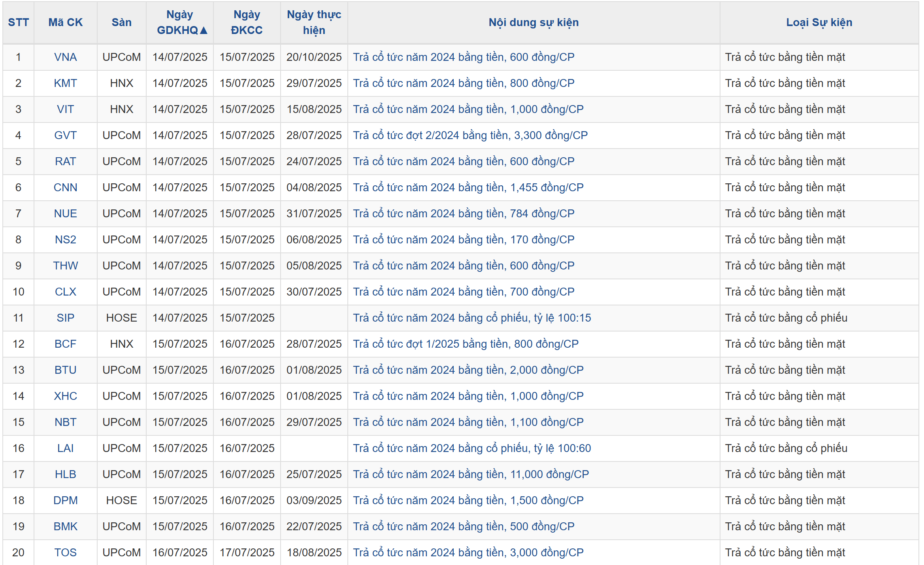The height and width of the screenshot is (565, 924).
Task: Open DPM event: dividend 1,500 đồng/CP
Action: 468,501
